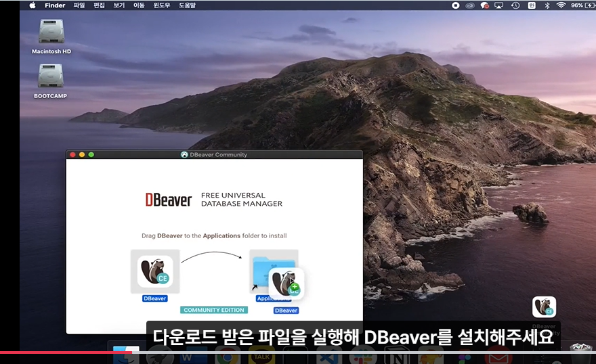Open the 파일 menu
Viewport: 596px width, 364px height.
click(79, 5)
